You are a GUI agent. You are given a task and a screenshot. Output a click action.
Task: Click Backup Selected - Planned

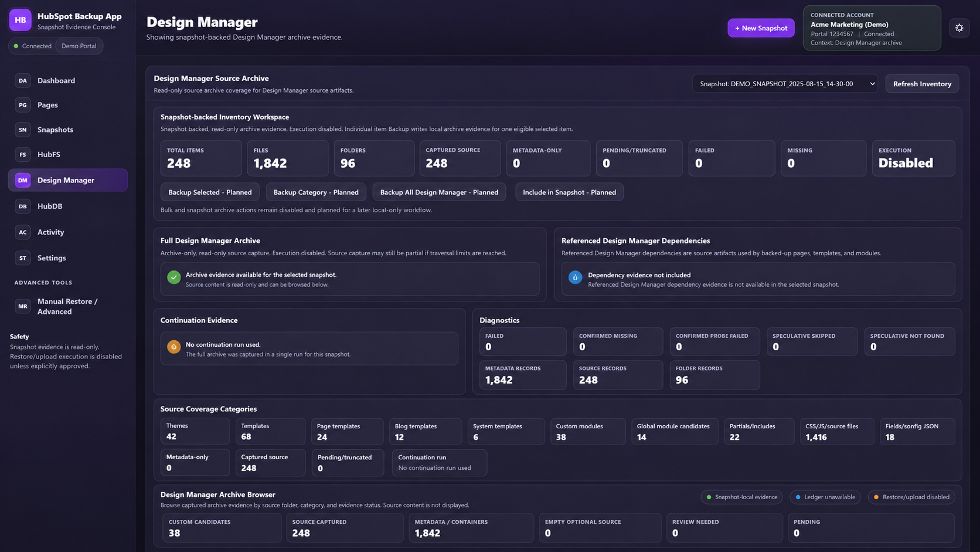pyautogui.click(x=210, y=192)
